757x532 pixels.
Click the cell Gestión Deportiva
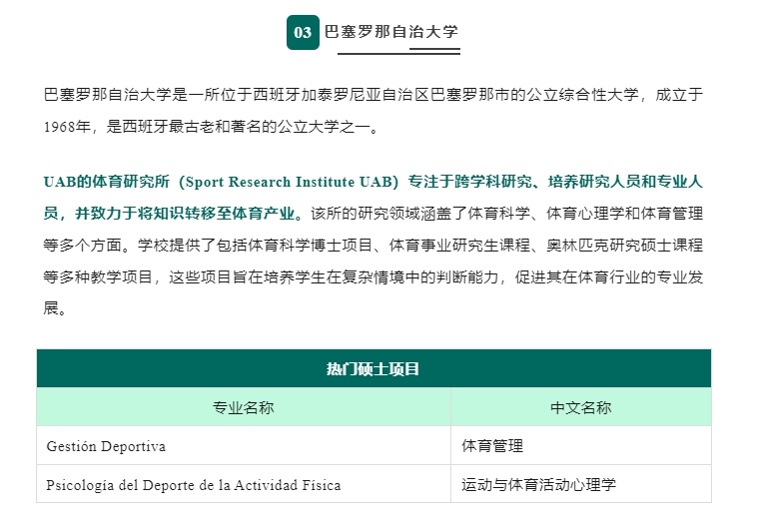point(244,446)
